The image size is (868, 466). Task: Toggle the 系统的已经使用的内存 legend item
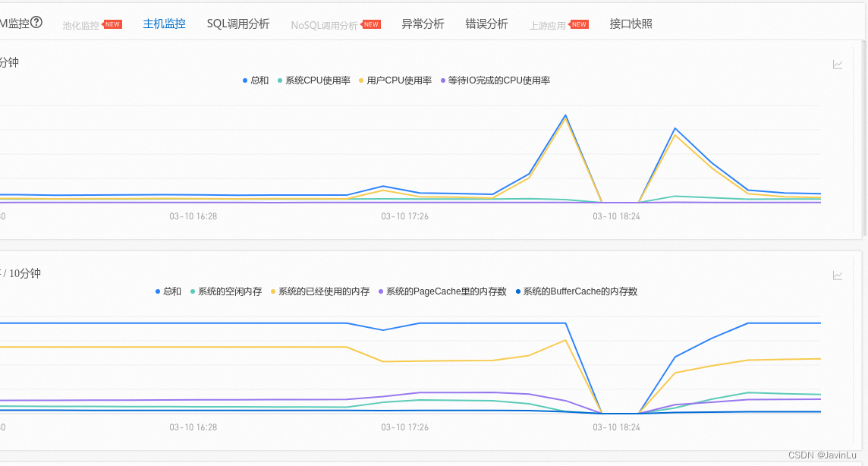point(317,291)
